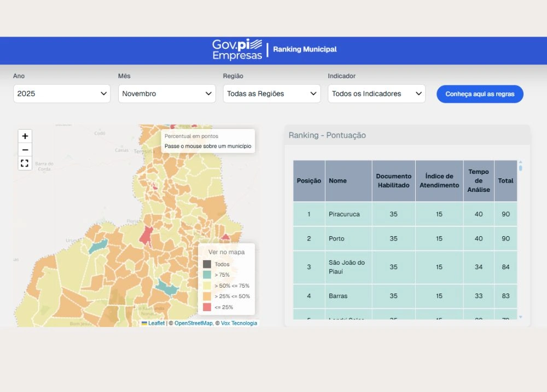Click the 'Total' column header
Viewport: 547px width, 392px height.
point(505,181)
